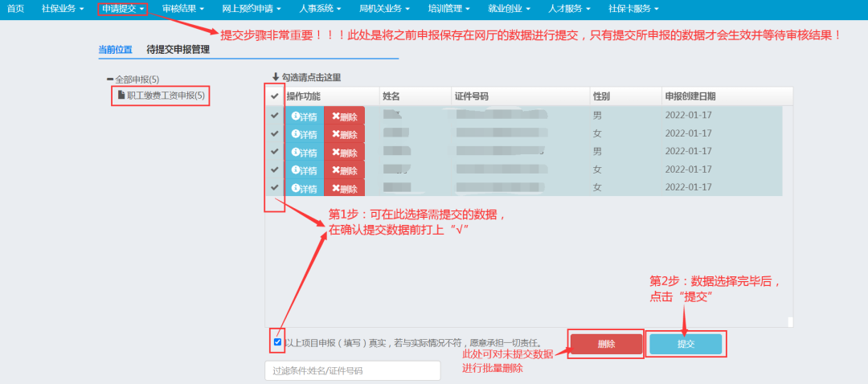Expand the 社保业务 dropdown menu
The image size is (868, 384).
coord(63,9)
